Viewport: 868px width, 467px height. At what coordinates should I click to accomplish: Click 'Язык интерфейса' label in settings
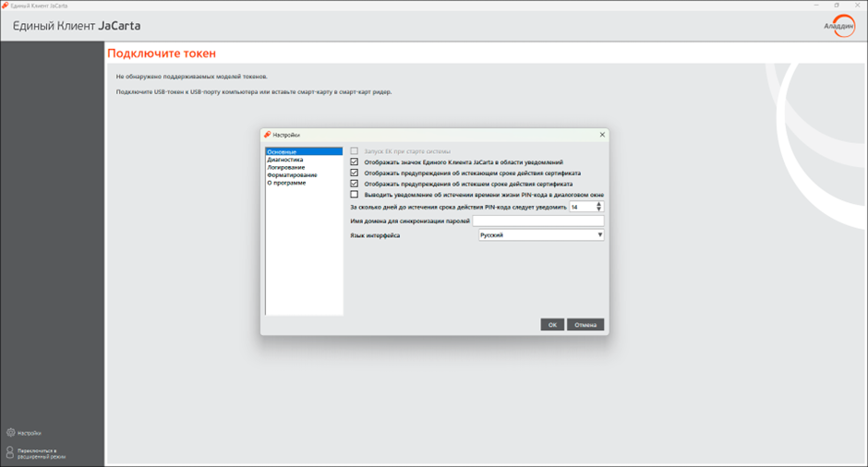point(375,235)
